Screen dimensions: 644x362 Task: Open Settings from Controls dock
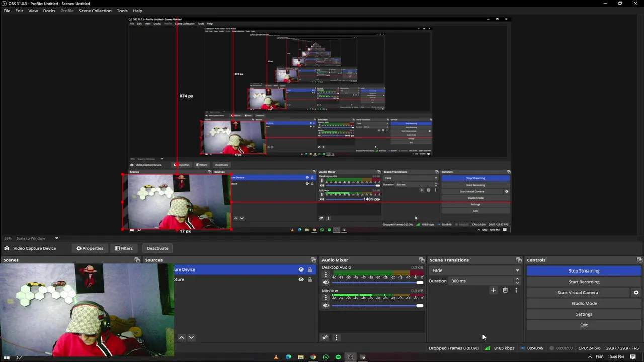point(584,314)
